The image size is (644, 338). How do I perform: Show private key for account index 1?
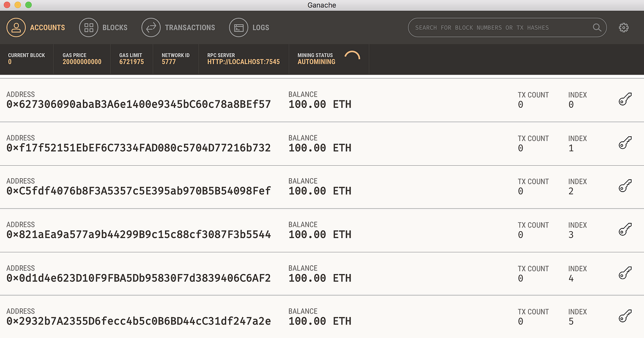625,143
